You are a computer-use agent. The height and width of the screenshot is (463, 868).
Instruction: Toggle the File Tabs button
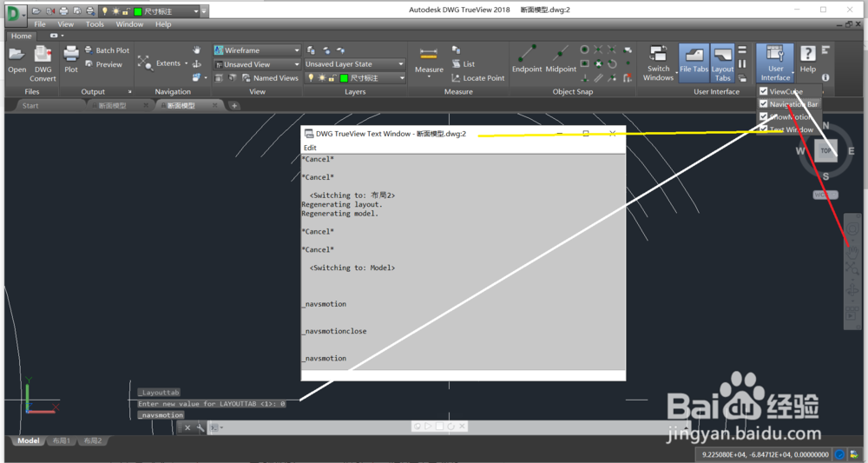pyautogui.click(x=694, y=63)
